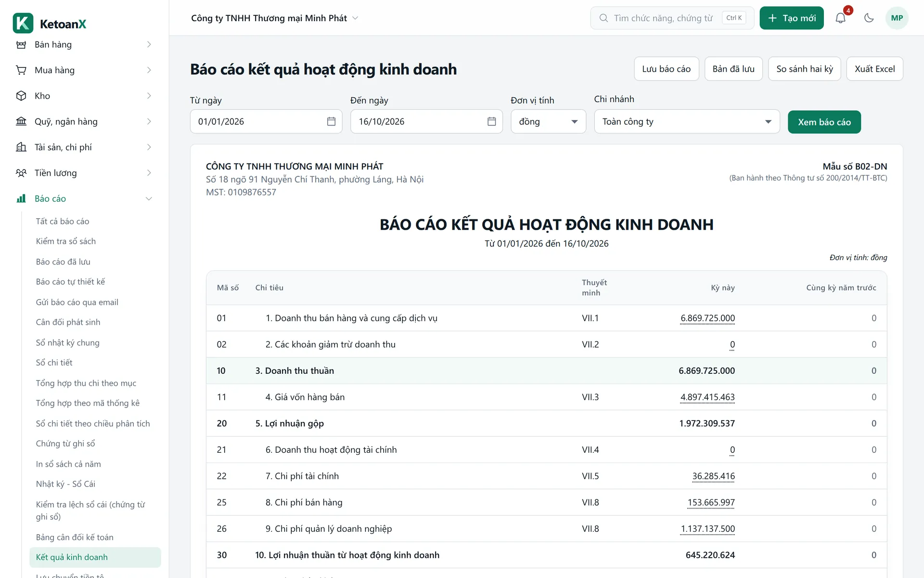
Task: Click the KetoanX logo icon
Action: 23,23
